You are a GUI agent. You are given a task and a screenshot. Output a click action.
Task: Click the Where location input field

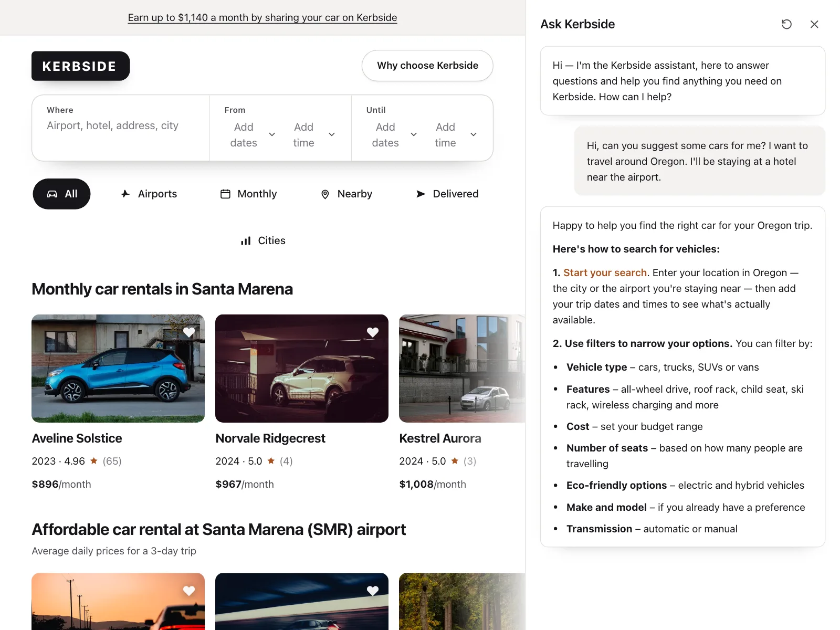coord(121,128)
